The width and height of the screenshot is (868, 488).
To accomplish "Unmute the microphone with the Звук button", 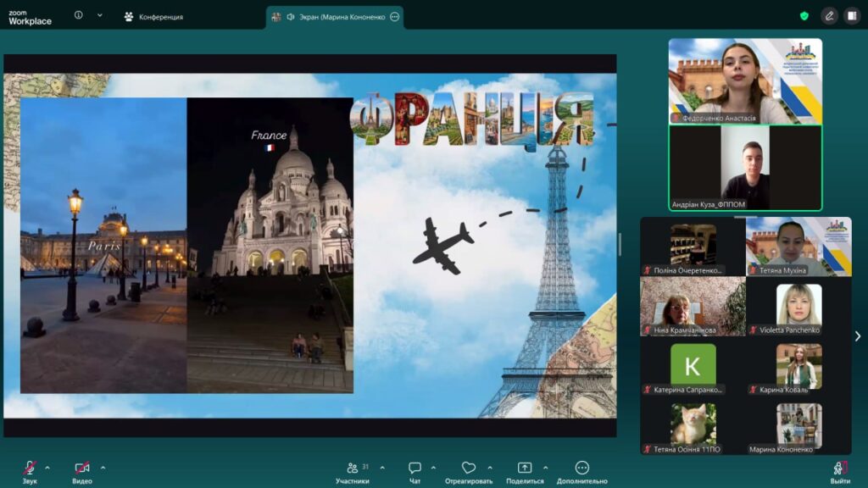I will click(30, 469).
